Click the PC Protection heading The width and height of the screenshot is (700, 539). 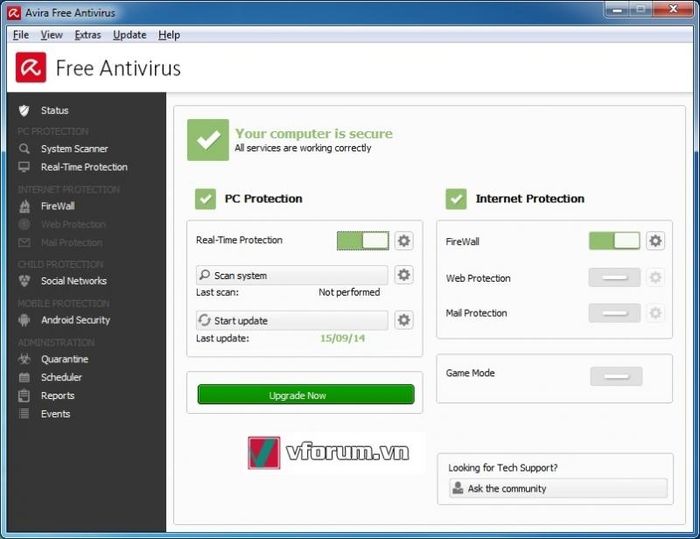pyautogui.click(x=263, y=198)
